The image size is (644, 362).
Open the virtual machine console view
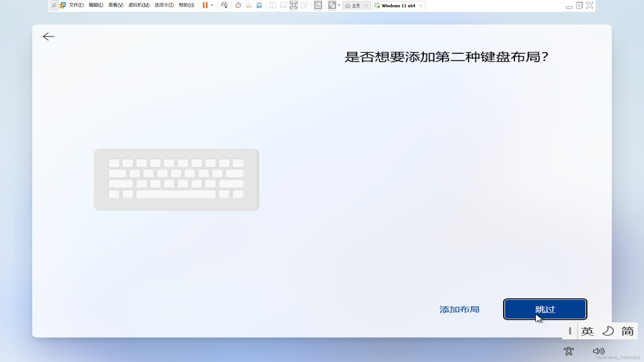pyautogui.click(x=318, y=5)
